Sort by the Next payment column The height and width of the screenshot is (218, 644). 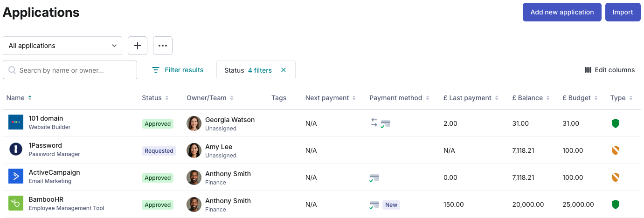(x=331, y=98)
